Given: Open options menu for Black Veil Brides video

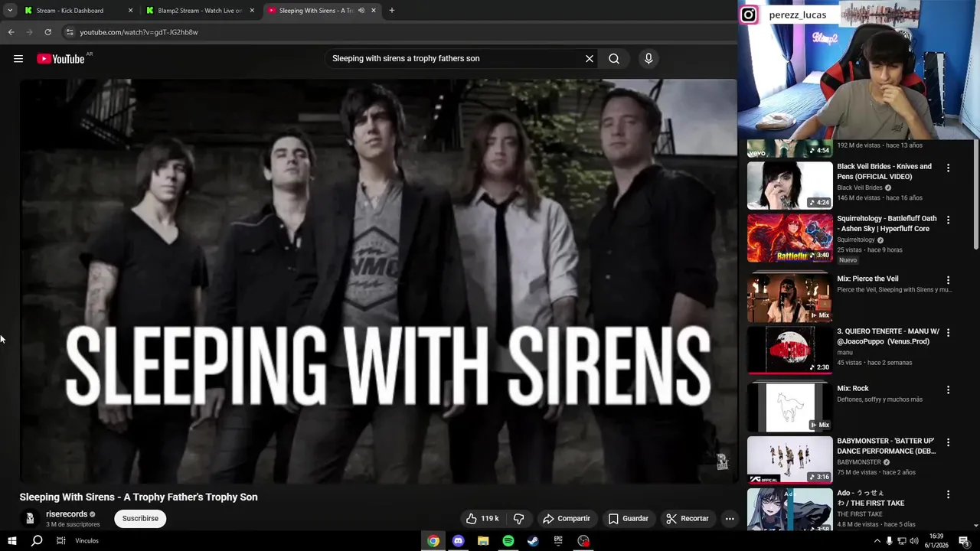Looking at the screenshot, I should click(948, 168).
